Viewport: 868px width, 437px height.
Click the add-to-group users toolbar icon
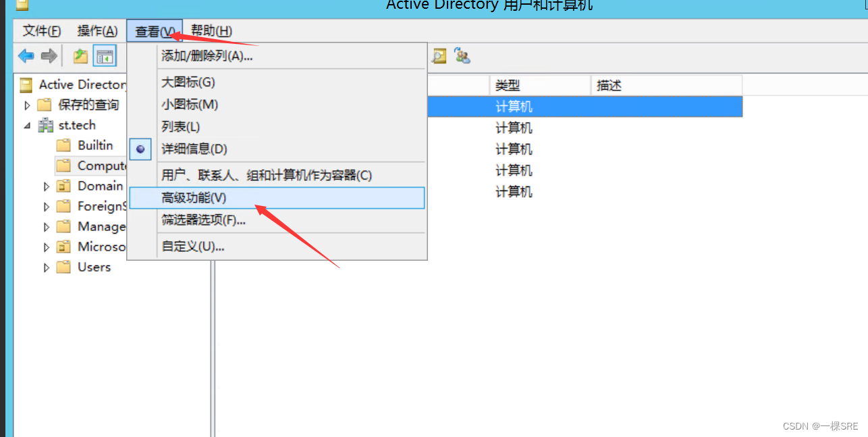pyautogui.click(x=462, y=56)
